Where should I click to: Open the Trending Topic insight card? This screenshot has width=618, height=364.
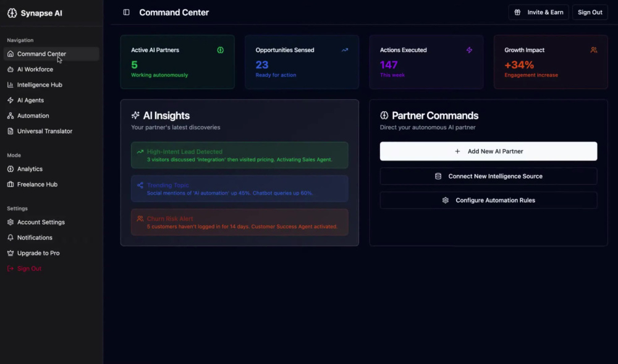(240, 188)
